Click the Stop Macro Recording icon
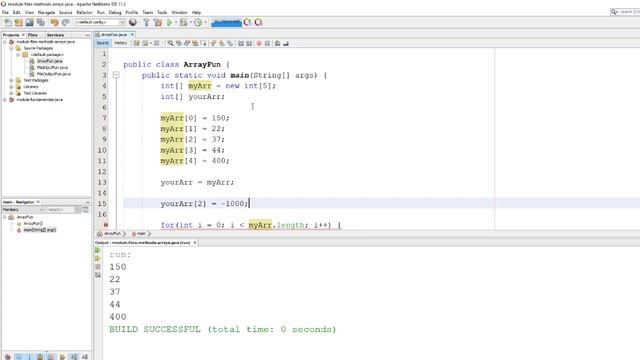 (x=267, y=43)
